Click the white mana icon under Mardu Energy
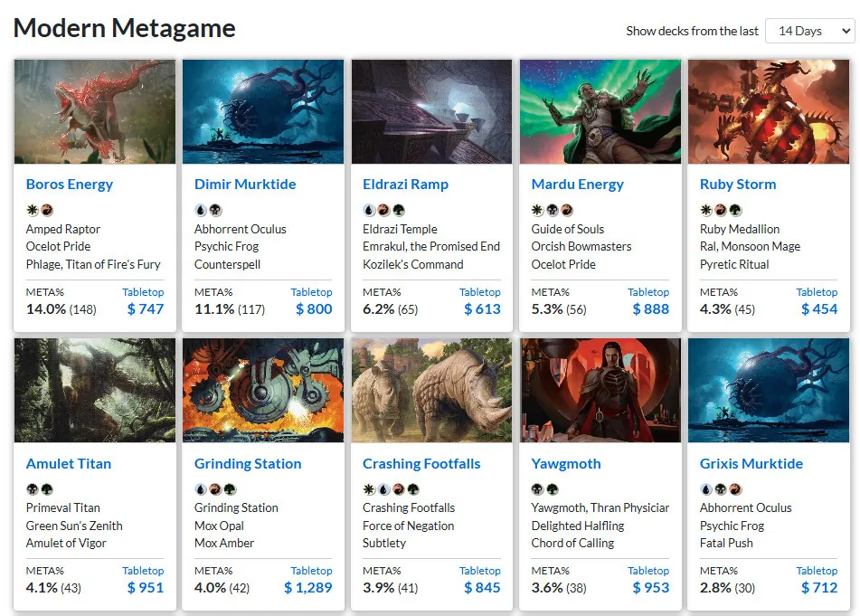 point(537,210)
